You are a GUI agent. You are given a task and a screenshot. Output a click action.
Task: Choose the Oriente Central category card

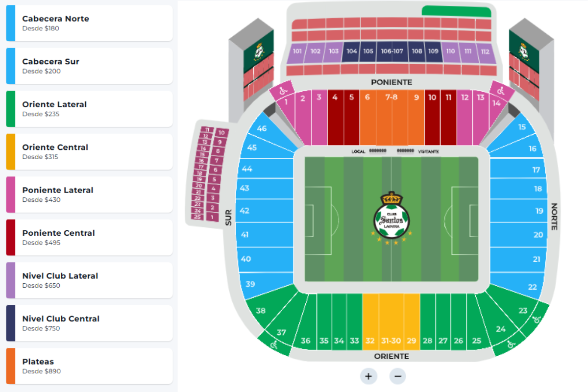(x=89, y=151)
